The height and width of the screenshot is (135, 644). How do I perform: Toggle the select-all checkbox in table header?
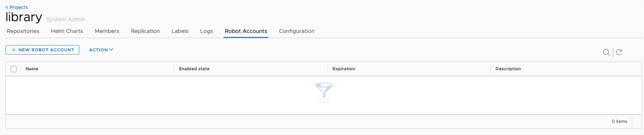point(14,69)
